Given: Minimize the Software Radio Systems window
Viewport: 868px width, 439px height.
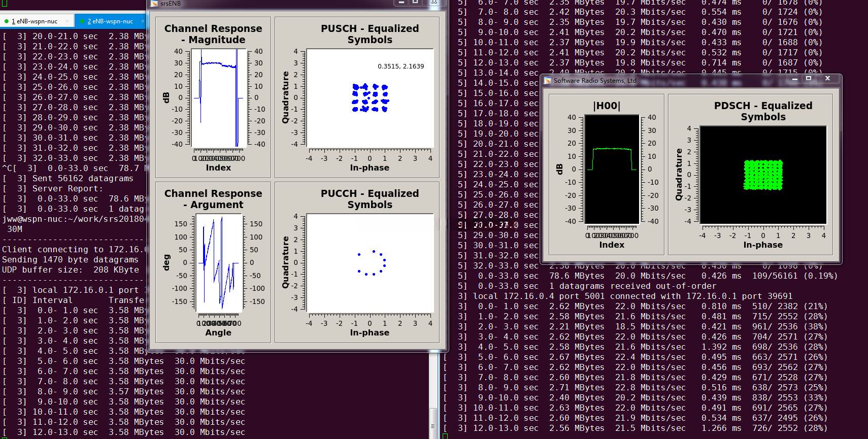Looking at the screenshot, I should (794, 79).
